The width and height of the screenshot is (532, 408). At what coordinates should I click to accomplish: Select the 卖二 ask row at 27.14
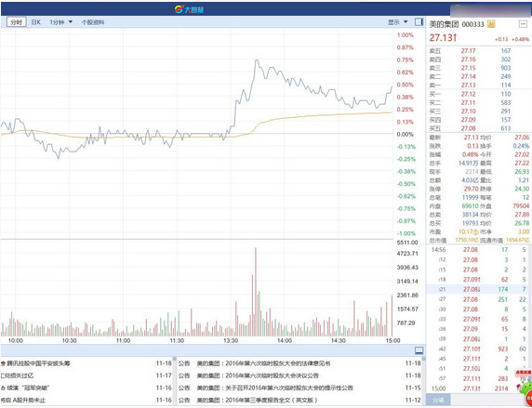tap(478, 76)
